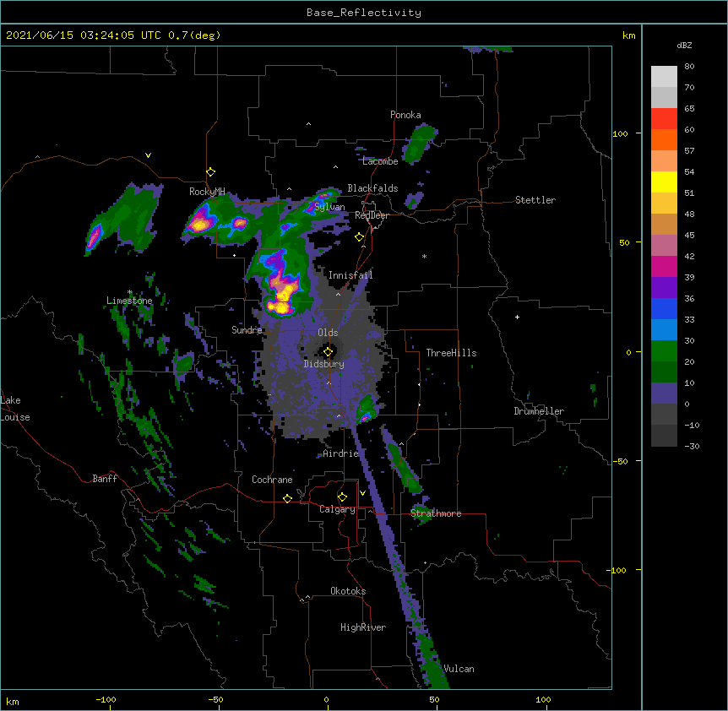The width and height of the screenshot is (728, 711).
Task: Click the small pink echo north of Airdrie
Action: 365,418
